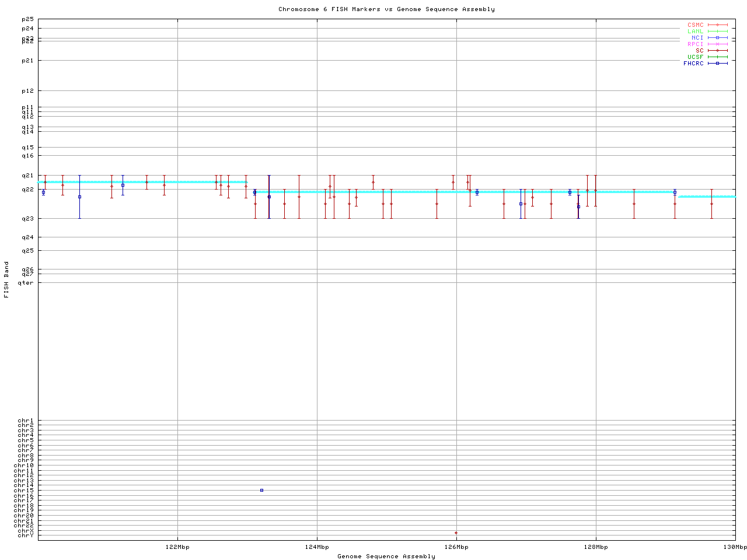Image resolution: width=747 pixels, height=560 pixels.
Task: Click the q23 band label on the y-axis
Action: [28, 219]
